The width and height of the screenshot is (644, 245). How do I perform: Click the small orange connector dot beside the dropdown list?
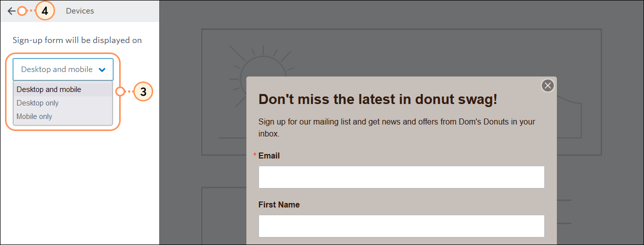120,92
